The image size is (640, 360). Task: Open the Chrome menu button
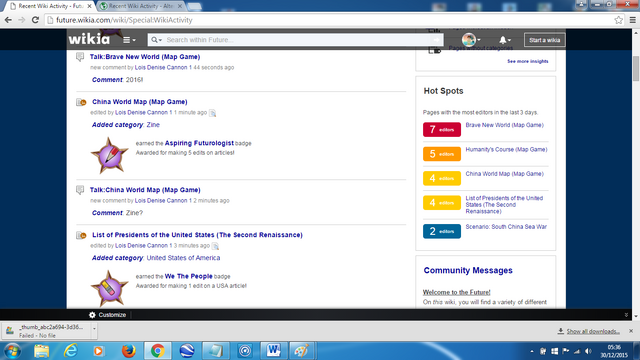coord(633,20)
